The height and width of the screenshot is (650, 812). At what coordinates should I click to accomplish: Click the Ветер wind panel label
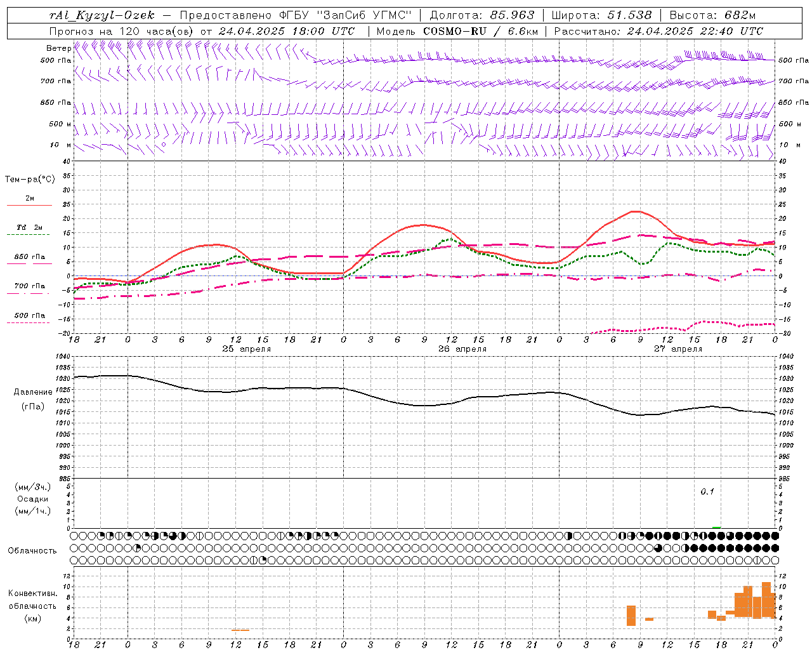(59, 48)
